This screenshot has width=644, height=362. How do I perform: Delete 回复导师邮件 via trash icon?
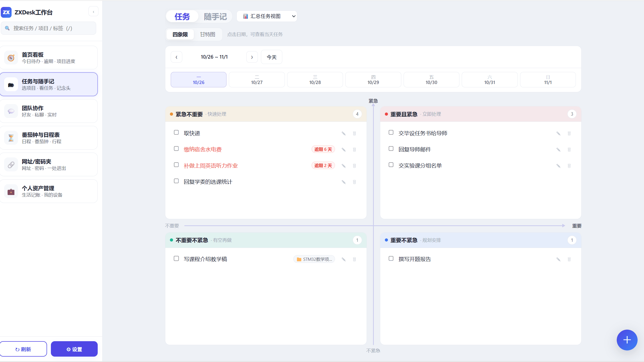[x=569, y=150]
